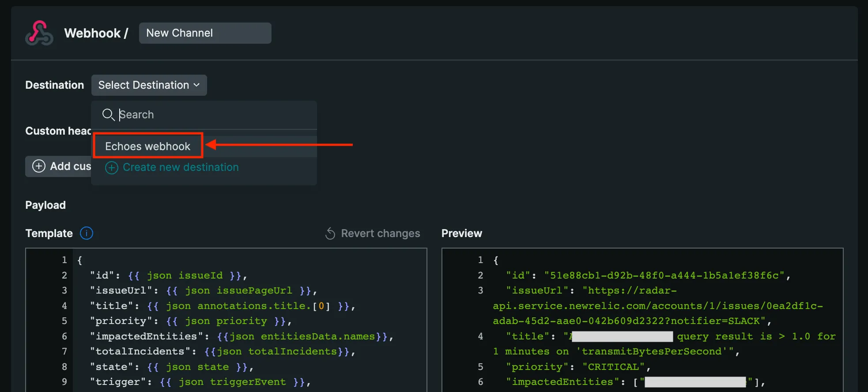Click preview "issueUrl" line
Image resolution: width=868 pixels, height=392 pixels.
tap(658, 306)
